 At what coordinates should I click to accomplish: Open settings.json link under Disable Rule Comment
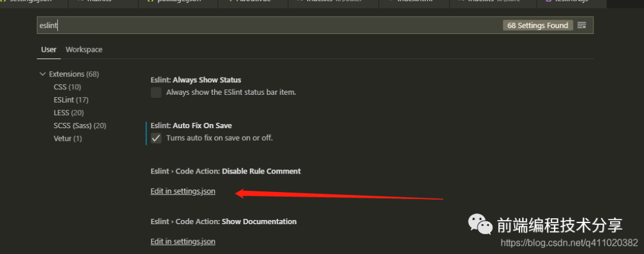pos(183,191)
